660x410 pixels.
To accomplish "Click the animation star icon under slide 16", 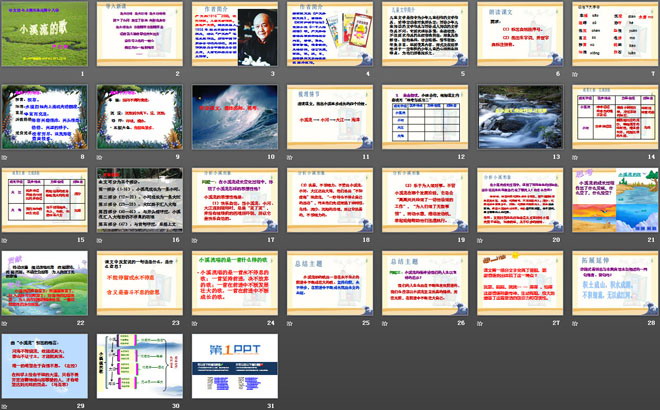I will tap(100, 240).
